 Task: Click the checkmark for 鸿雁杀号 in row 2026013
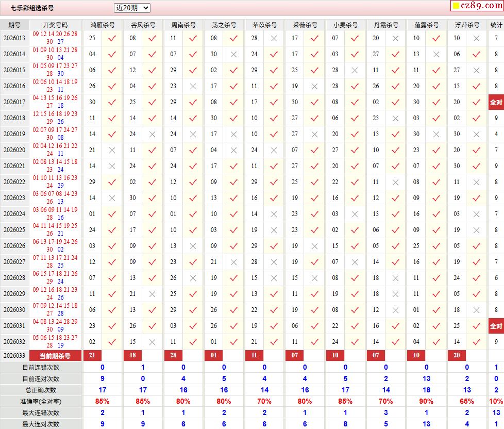coord(112,38)
